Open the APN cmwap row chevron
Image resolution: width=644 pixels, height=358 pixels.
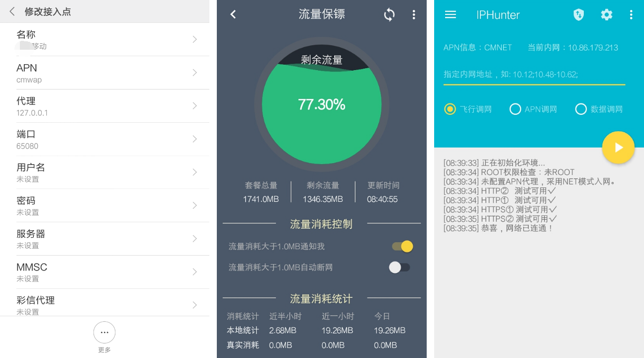[195, 73]
